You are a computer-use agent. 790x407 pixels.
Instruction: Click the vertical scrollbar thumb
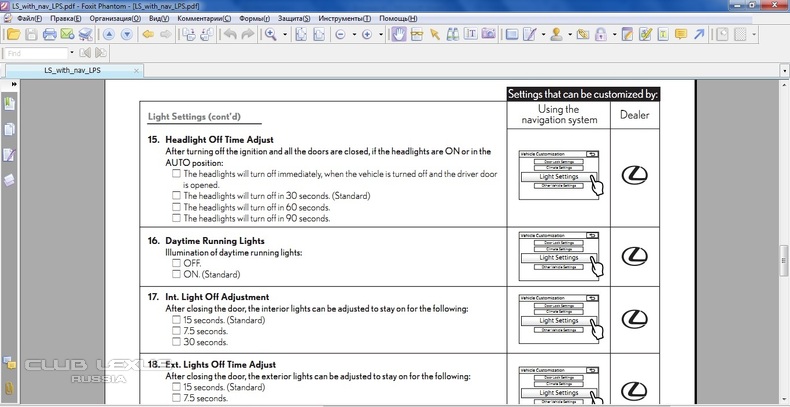point(784,260)
